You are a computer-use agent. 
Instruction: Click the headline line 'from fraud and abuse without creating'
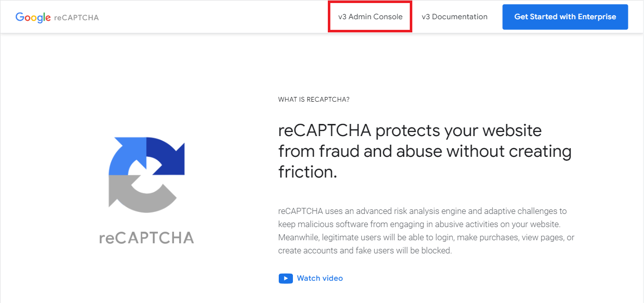coord(424,151)
